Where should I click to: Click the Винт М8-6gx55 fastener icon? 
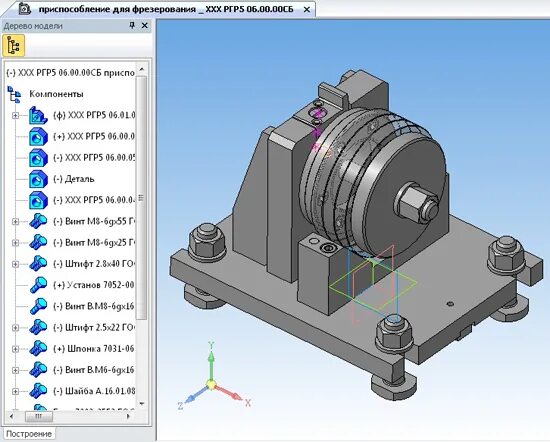coord(38,221)
